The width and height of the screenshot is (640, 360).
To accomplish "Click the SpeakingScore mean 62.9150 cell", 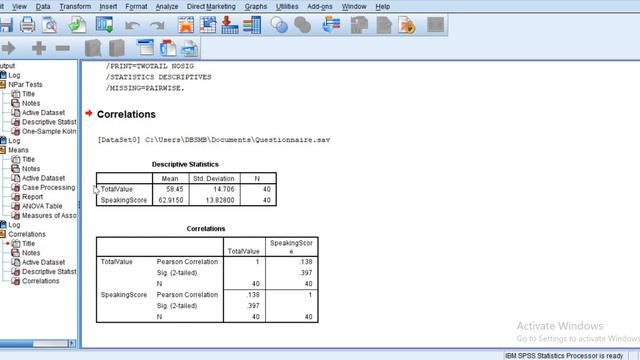I will coord(171,200).
